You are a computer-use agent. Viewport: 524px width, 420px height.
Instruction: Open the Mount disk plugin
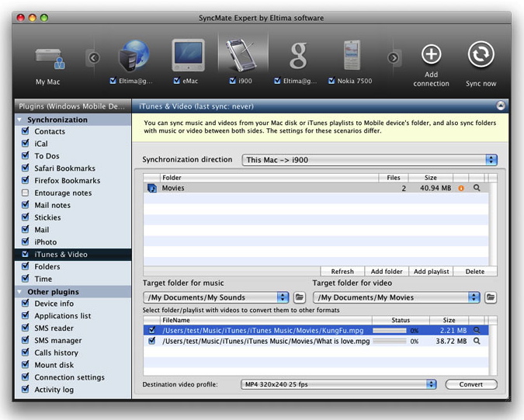pyautogui.click(x=54, y=365)
